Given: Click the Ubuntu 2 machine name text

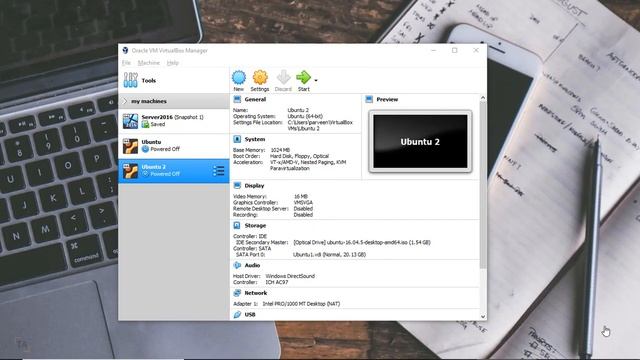Looking at the screenshot, I should click(154, 167).
